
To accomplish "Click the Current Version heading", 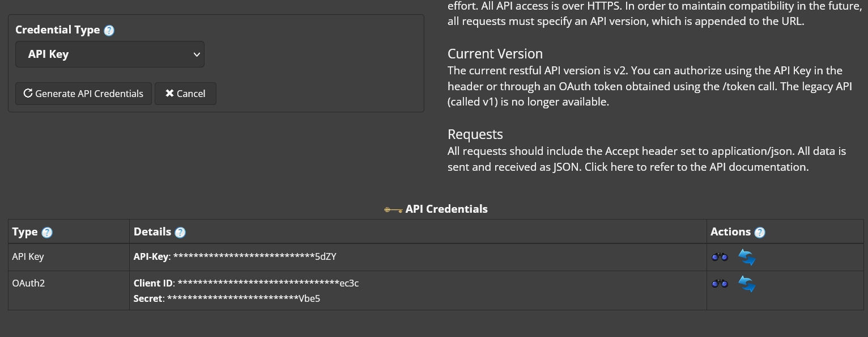I will pos(495,54).
